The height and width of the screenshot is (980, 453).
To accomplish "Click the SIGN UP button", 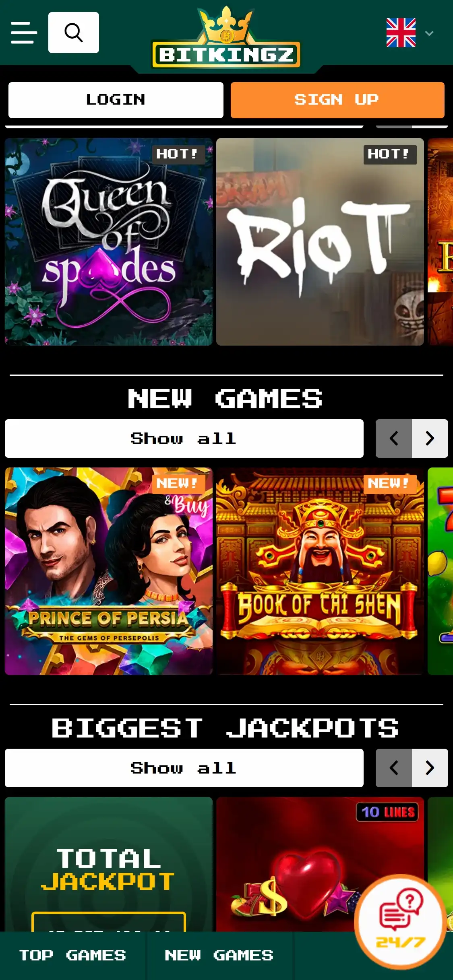I will [x=337, y=100].
